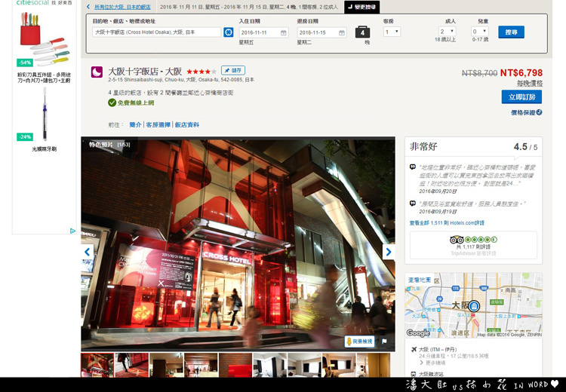This screenshot has height=392, width=566.
Task: Open the rooms count dropdown
Action: pyautogui.click(x=392, y=32)
